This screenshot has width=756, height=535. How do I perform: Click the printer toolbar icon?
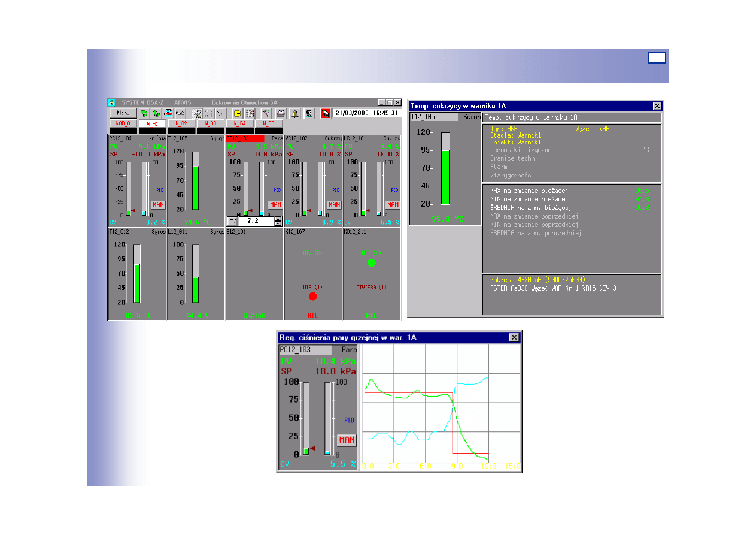(280, 113)
